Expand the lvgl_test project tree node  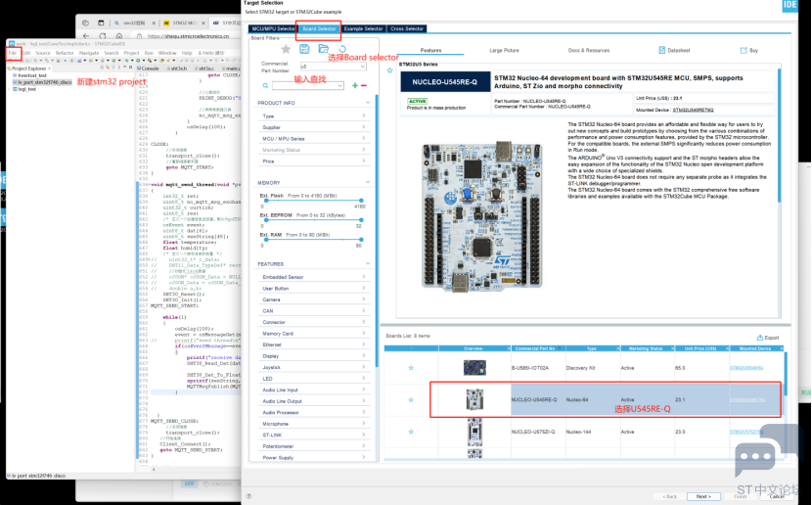10,89
